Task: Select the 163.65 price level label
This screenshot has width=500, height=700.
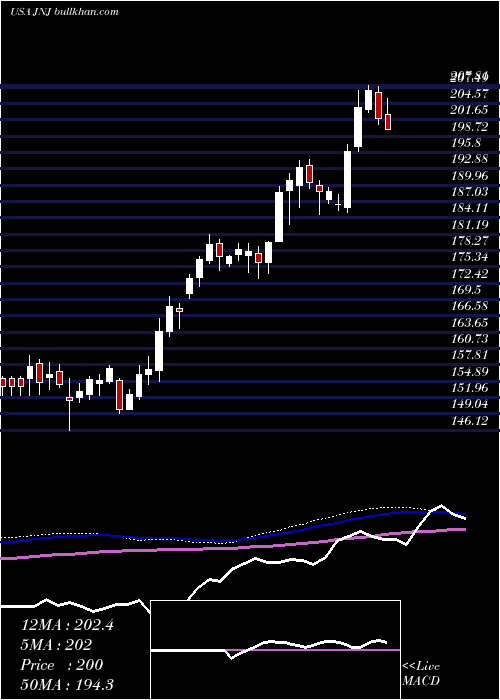Action: pos(469,322)
